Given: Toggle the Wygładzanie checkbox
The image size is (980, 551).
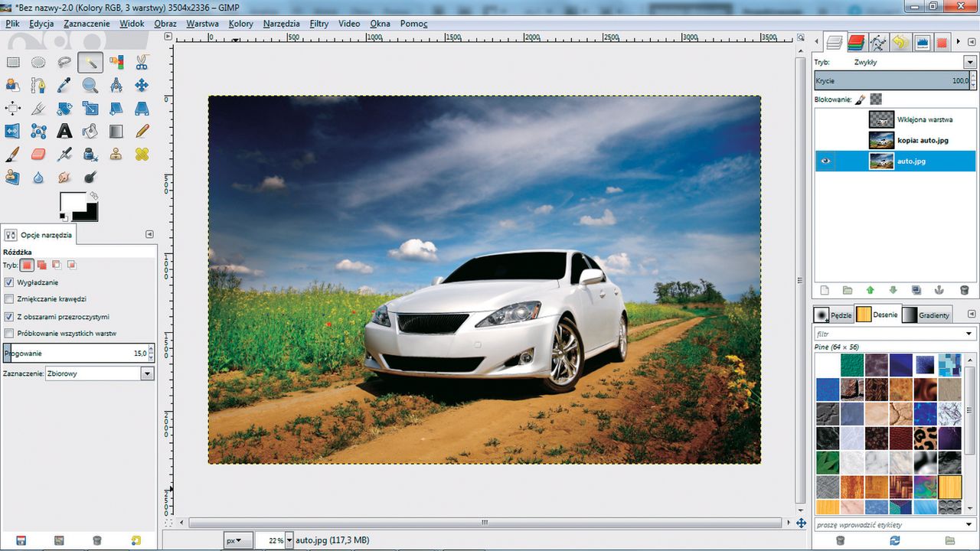Looking at the screenshot, I should coord(9,282).
